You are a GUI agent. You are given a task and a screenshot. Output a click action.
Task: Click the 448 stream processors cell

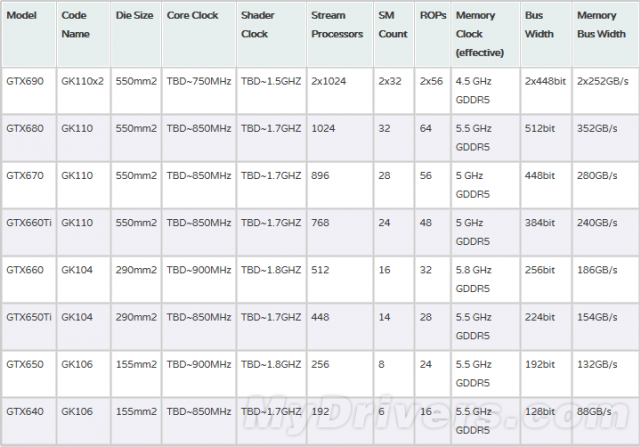[340, 327]
